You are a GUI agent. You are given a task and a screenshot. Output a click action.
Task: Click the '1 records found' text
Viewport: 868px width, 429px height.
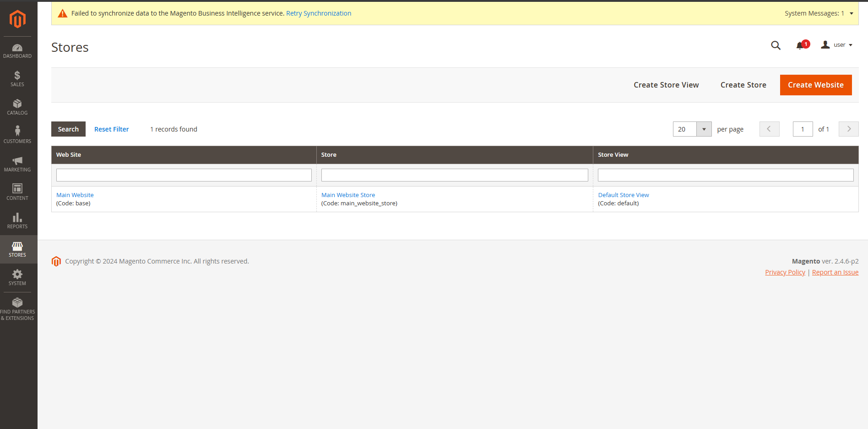(x=174, y=129)
